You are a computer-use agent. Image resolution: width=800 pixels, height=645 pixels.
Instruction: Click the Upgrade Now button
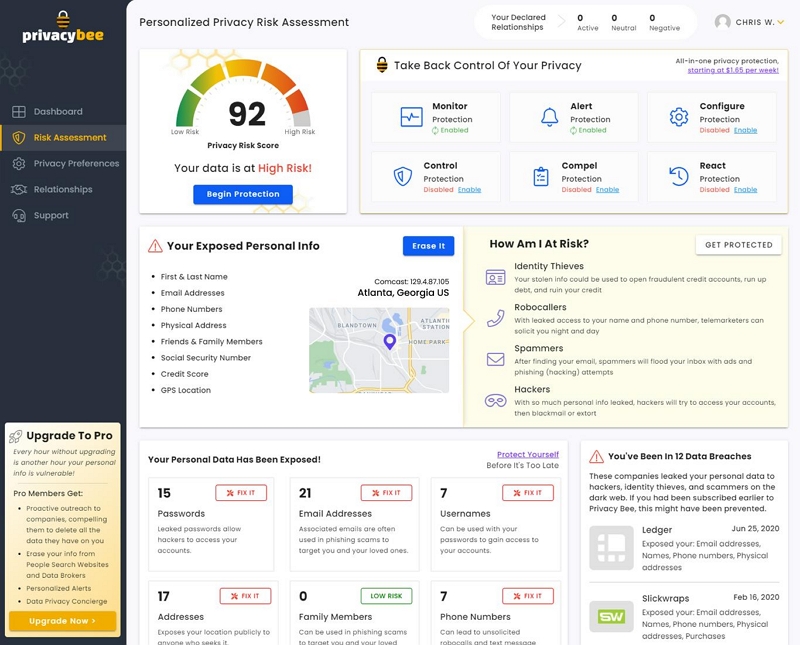pyautogui.click(x=63, y=621)
